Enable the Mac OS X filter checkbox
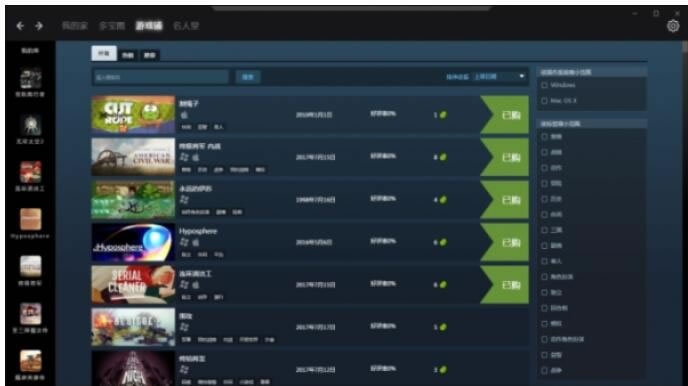 pyautogui.click(x=545, y=101)
